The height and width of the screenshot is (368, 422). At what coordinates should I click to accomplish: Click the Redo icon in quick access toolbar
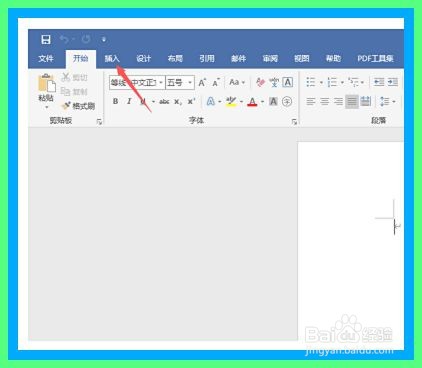pos(86,39)
